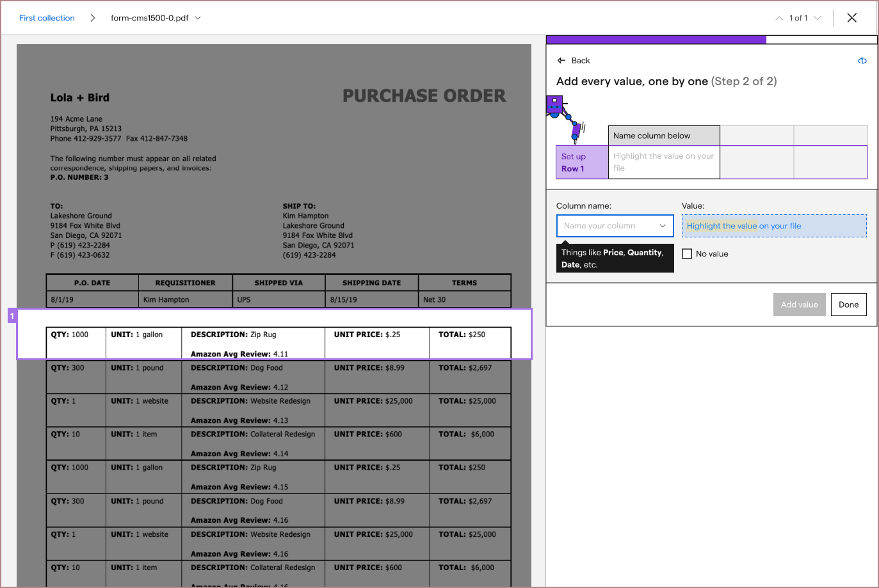Click the Back arrow icon

click(x=561, y=60)
